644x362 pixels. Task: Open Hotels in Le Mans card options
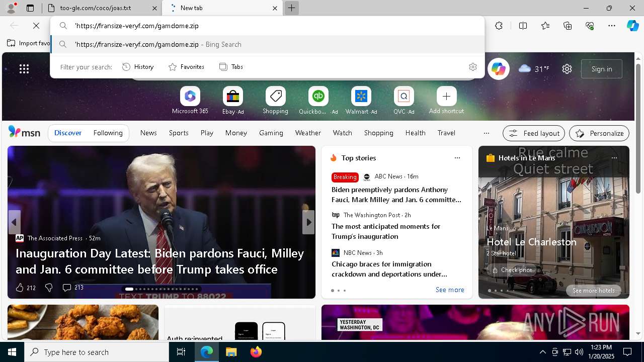[x=614, y=158]
